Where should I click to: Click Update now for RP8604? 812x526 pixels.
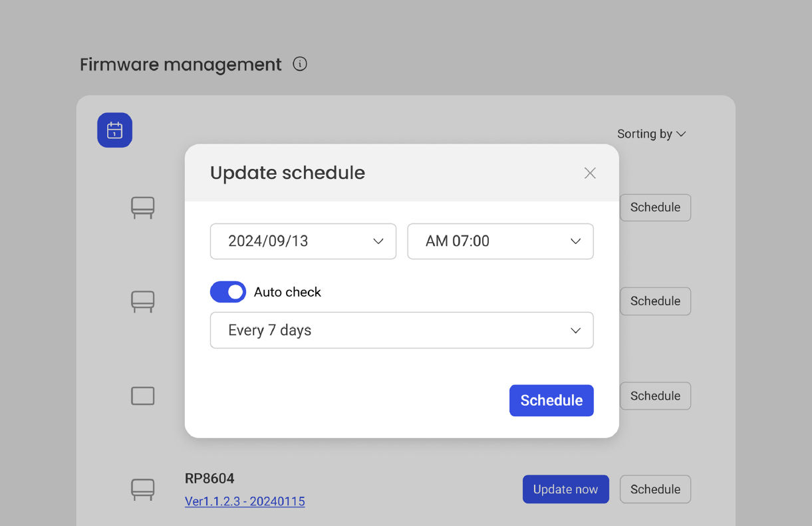[x=566, y=489]
